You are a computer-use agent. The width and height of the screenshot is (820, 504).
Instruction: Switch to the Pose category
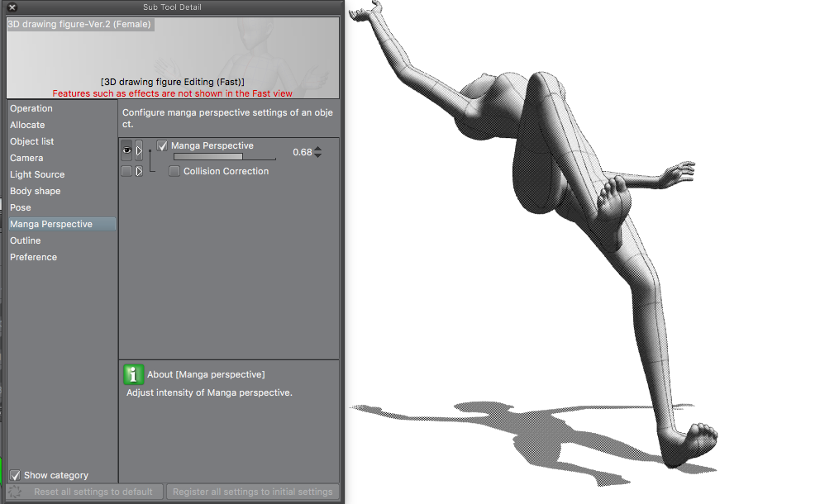click(21, 207)
